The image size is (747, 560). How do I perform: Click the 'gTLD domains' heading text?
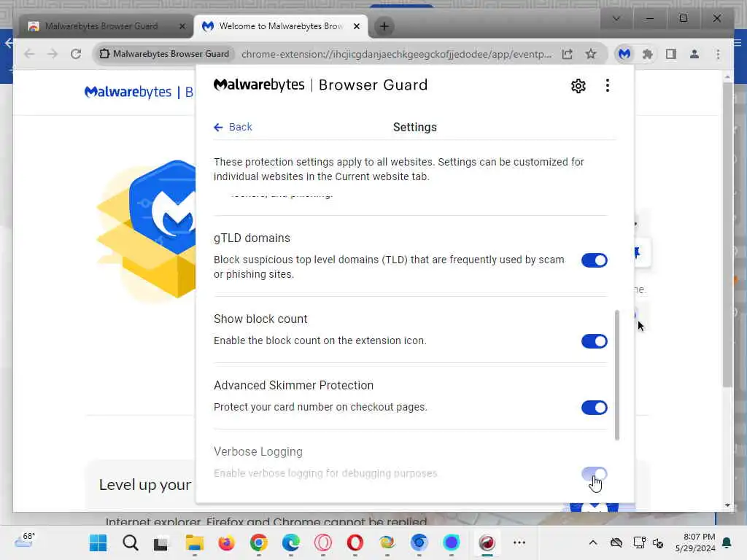[x=252, y=238]
